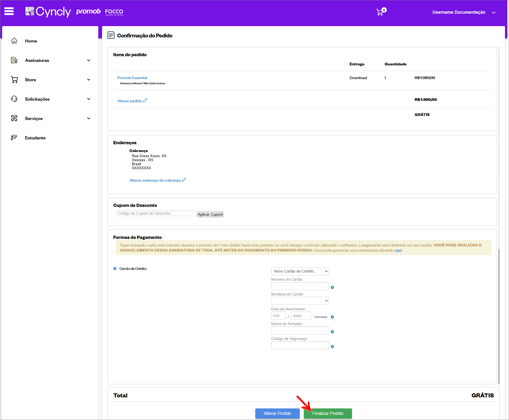Select the Cartão de Crédito radio button
Viewport: 509px width, 420px height.
tap(115, 269)
